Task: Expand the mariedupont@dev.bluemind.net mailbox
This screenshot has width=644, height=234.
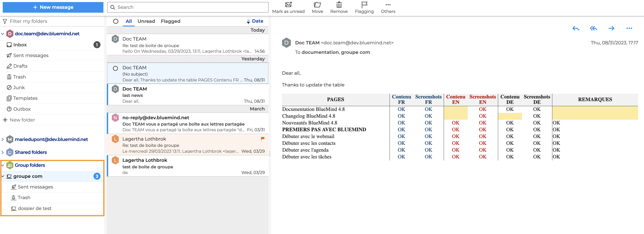Action: pos(3,139)
